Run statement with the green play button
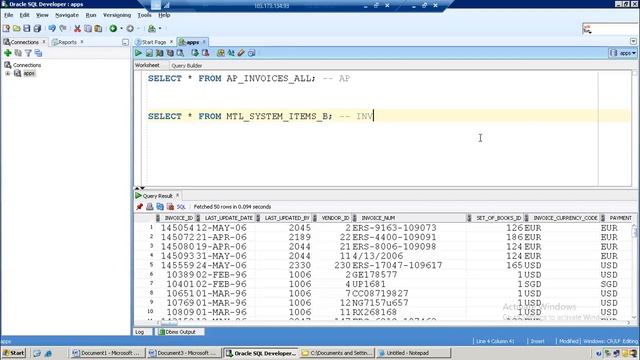 click(x=138, y=53)
